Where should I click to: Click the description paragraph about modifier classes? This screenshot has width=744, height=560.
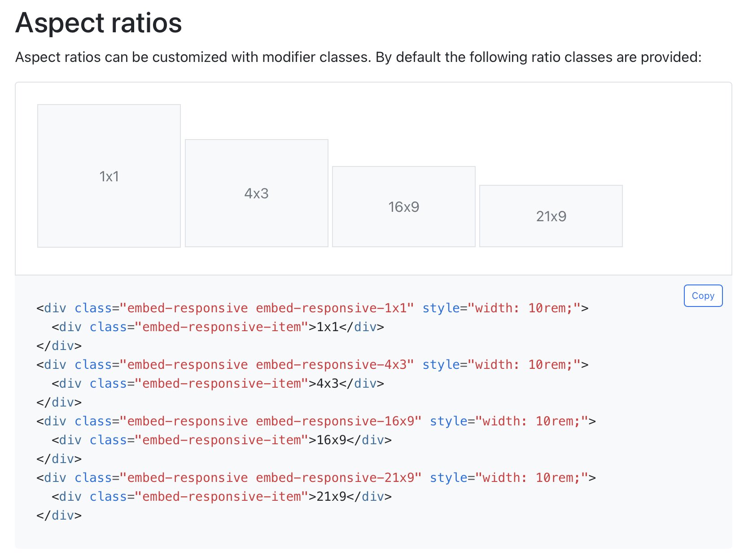(358, 57)
